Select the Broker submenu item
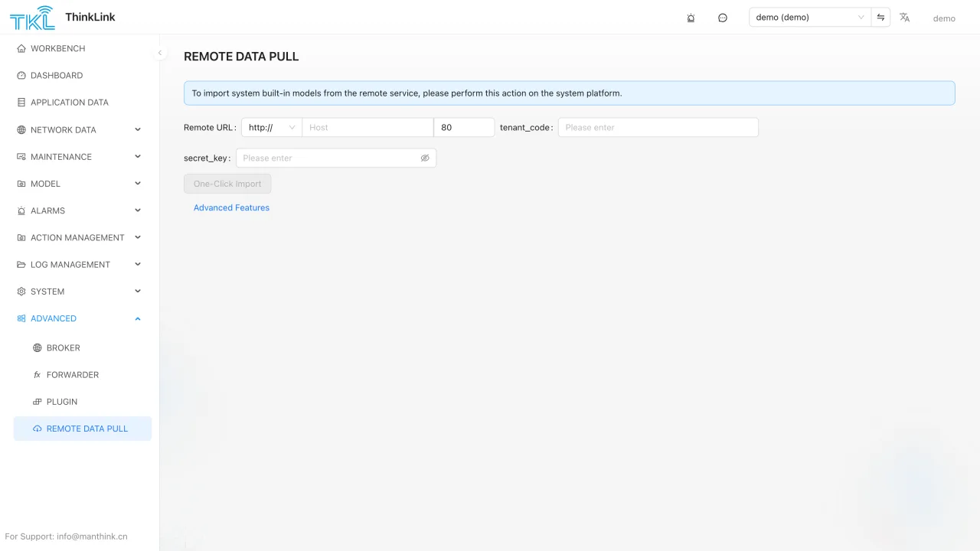 pyautogui.click(x=83, y=348)
